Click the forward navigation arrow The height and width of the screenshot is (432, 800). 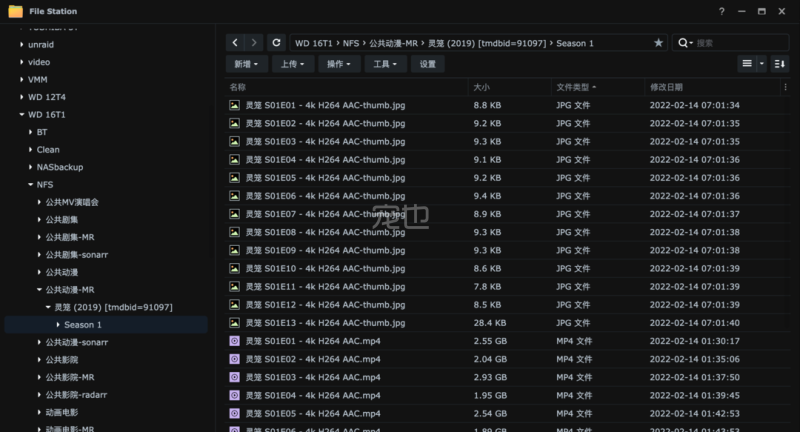pos(254,43)
